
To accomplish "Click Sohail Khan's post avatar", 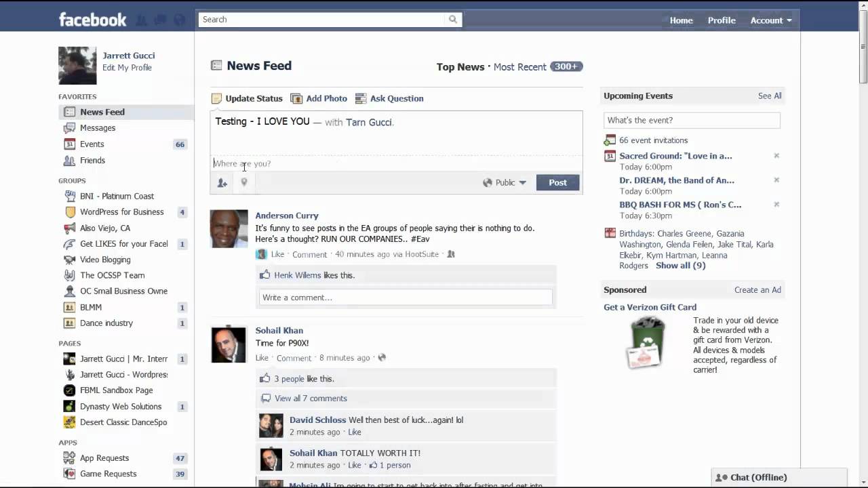I will [229, 344].
